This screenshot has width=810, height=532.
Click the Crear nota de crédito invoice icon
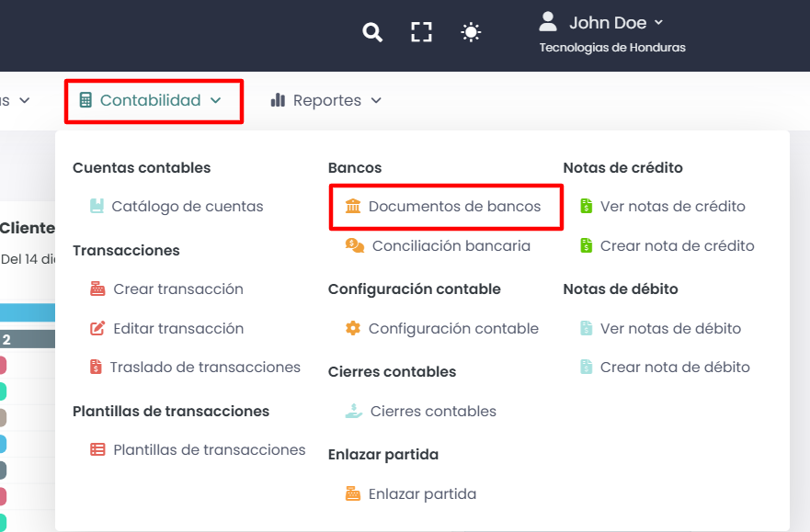587,245
